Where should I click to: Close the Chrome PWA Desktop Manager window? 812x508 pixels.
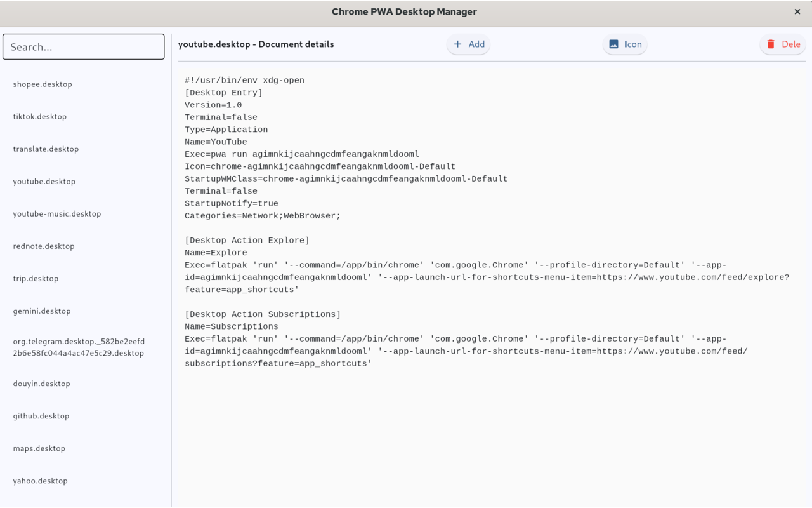[797, 11]
